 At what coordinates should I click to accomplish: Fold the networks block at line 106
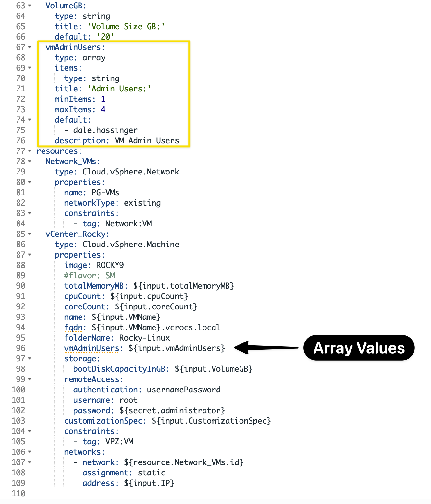(x=30, y=452)
